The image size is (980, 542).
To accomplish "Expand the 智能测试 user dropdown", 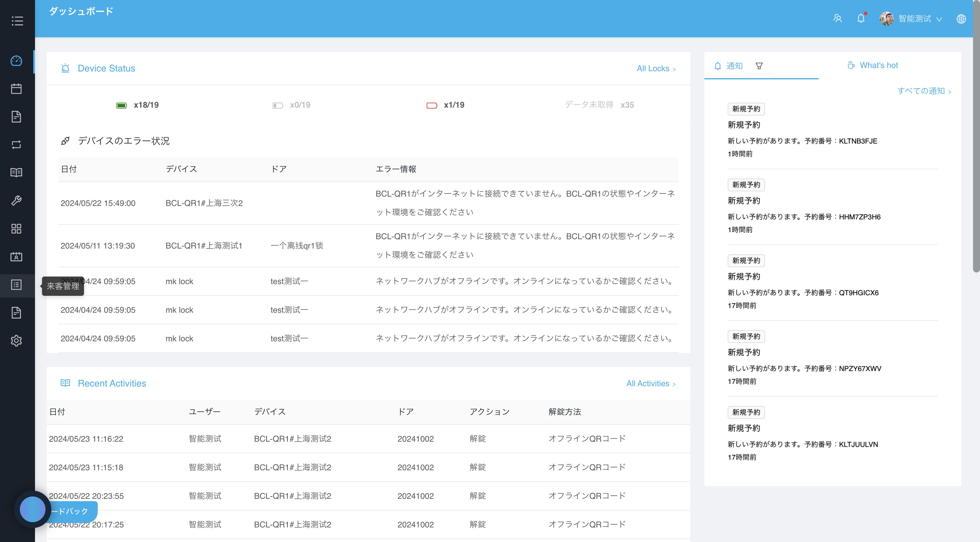I will pyautogui.click(x=915, y=19).
